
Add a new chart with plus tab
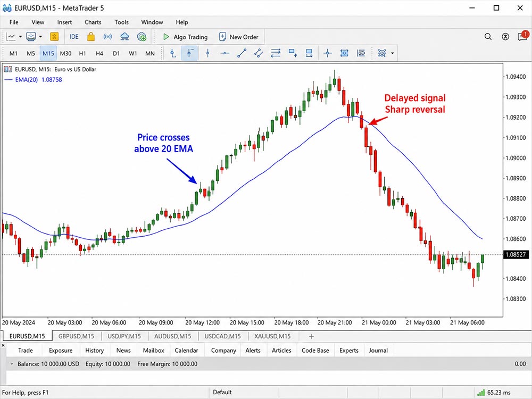311,336
